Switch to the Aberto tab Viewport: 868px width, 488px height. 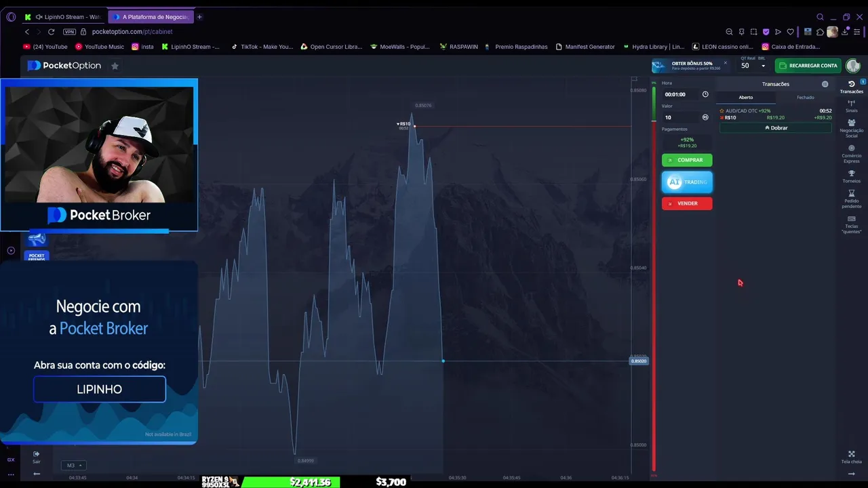(x=746, y=98)
